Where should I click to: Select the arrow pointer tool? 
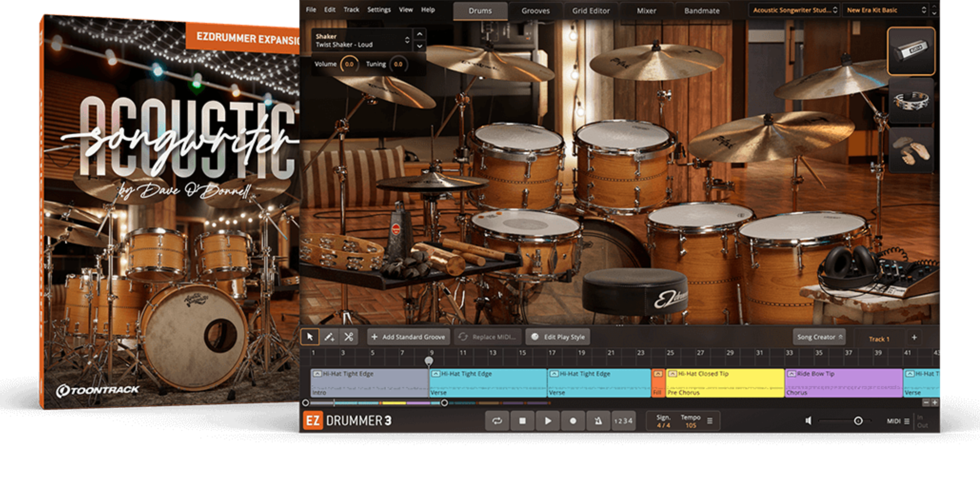(x=310, y=337)
